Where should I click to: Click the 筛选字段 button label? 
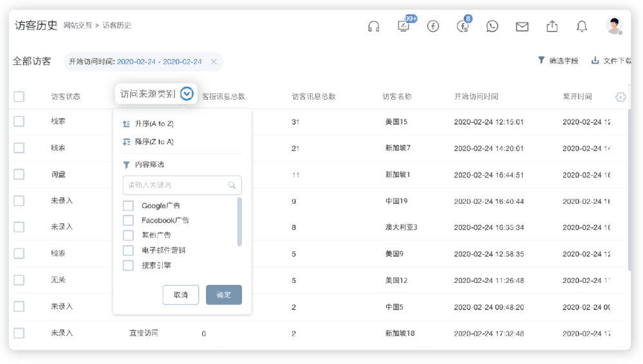coord(564,60)
